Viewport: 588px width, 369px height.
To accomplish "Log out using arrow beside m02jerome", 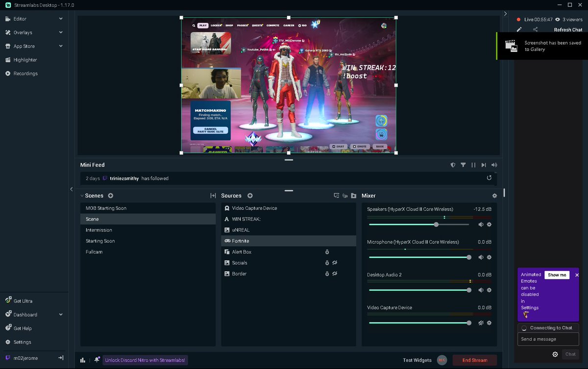I will click(x=61, y=358).
